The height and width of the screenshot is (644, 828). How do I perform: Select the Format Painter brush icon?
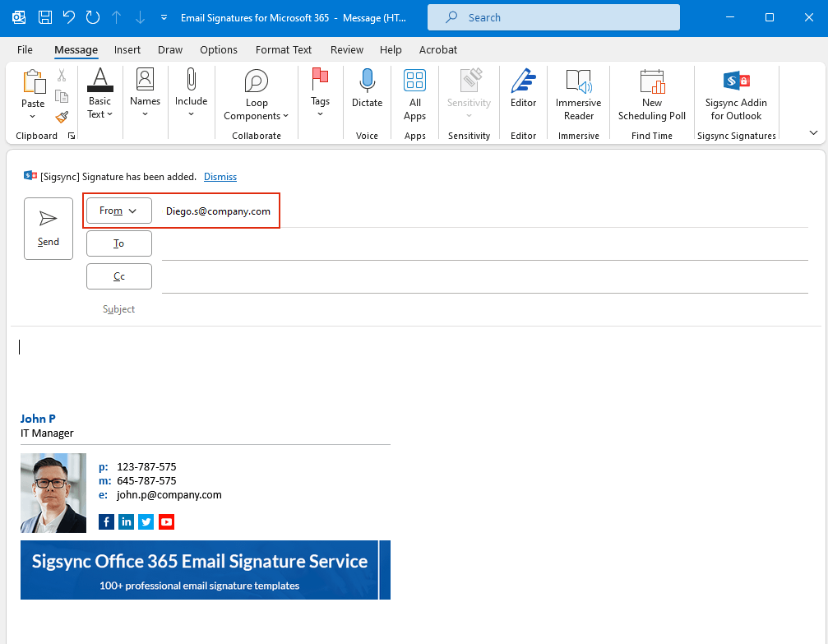click(x=62, y=118)
